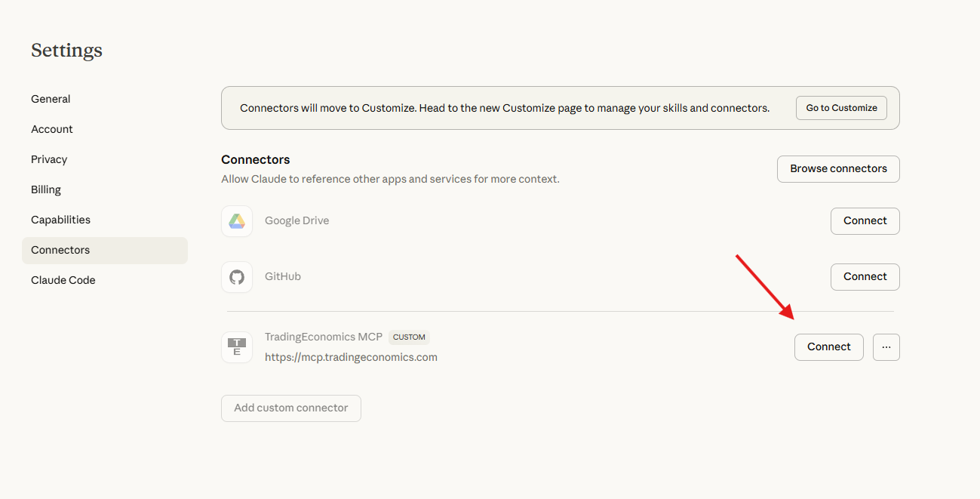Click Go to Customize in banner
Viewport: 980px width, 499px height.
coord(841,108)
